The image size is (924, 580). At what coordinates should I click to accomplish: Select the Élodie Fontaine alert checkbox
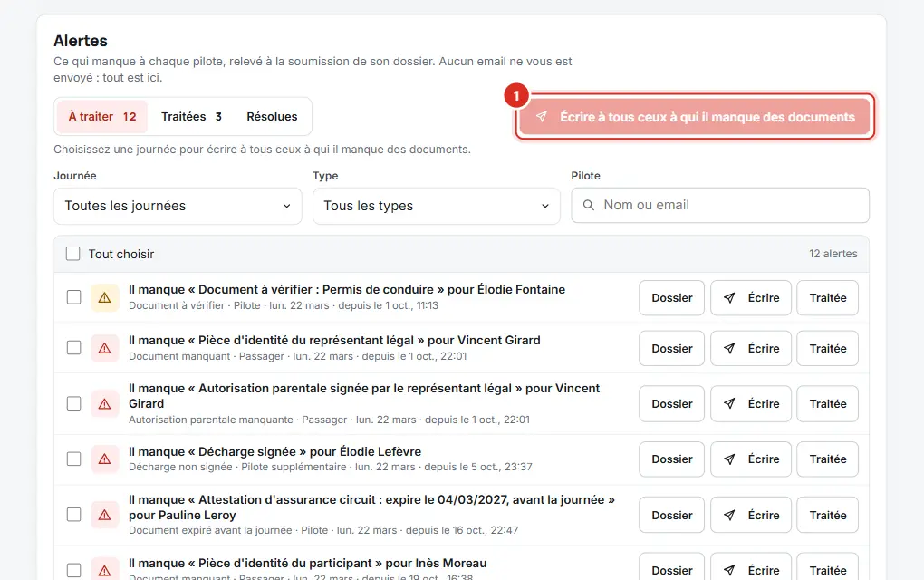pos(73,297)
